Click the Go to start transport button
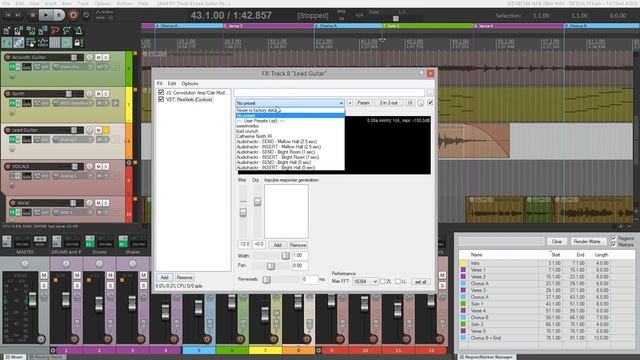The image size is (640, 360). (x=8, y=15)
